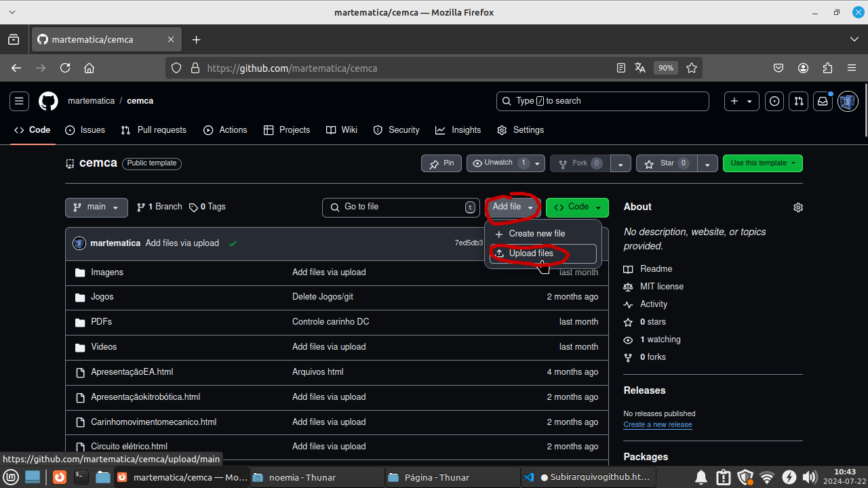This screenshot has height=488, width=868.
Task: Open the Issues shortcut icon in header
Action: (x=774, y=102)
